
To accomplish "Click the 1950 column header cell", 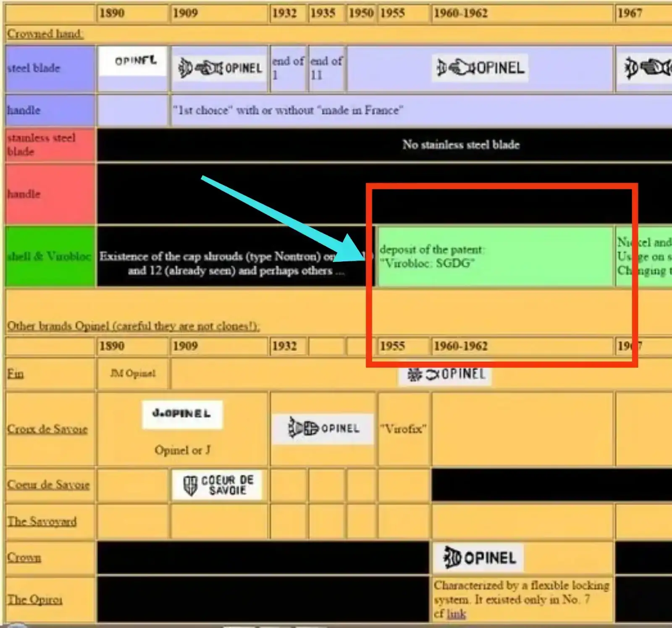I will tap(360, 13).
